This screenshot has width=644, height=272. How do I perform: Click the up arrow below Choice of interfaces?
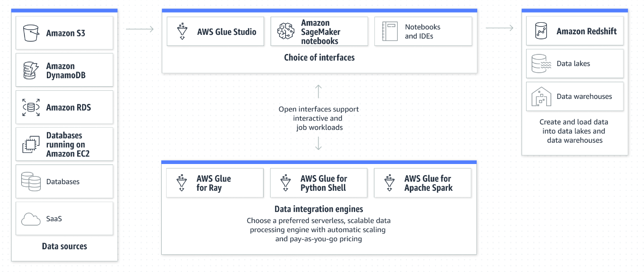318,91
